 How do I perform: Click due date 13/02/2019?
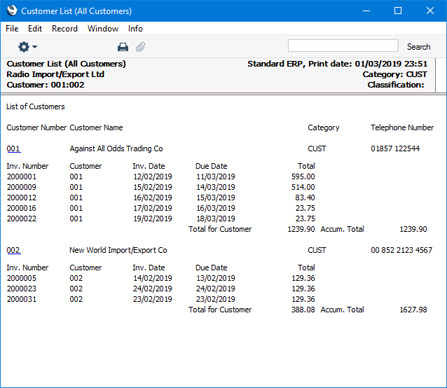coord(216,278)
